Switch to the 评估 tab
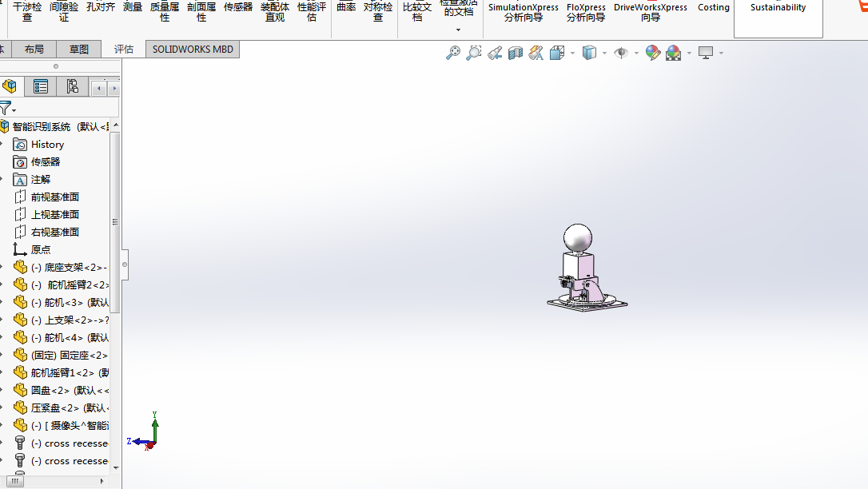Viewport: 868px width, 489px height. [123, 50]
